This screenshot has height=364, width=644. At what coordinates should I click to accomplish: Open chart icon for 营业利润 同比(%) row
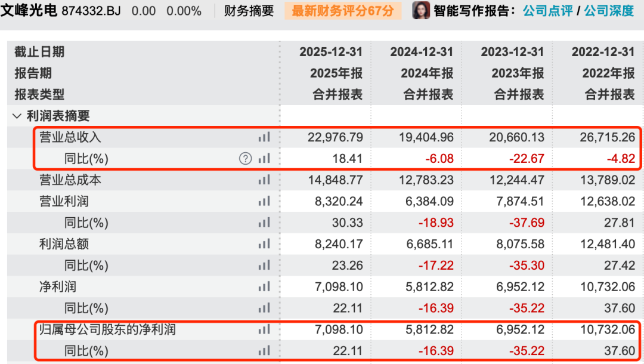click(264, 222)
